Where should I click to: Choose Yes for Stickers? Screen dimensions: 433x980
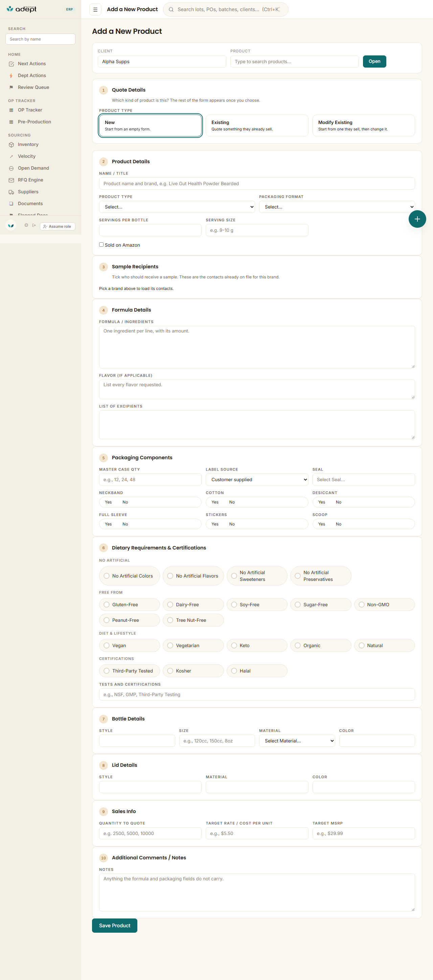coord(215,524)
